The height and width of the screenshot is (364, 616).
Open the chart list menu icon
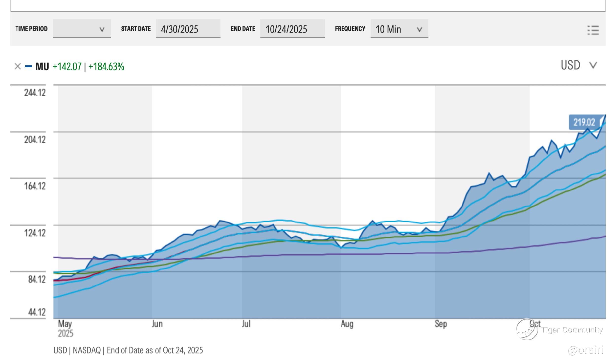(x=593, y=30)
